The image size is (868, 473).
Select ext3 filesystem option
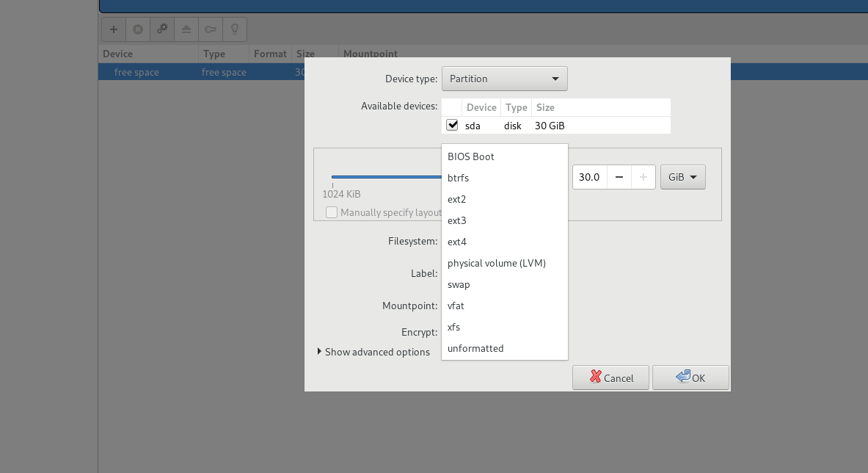pyautogui.click(x=504, y=220)
